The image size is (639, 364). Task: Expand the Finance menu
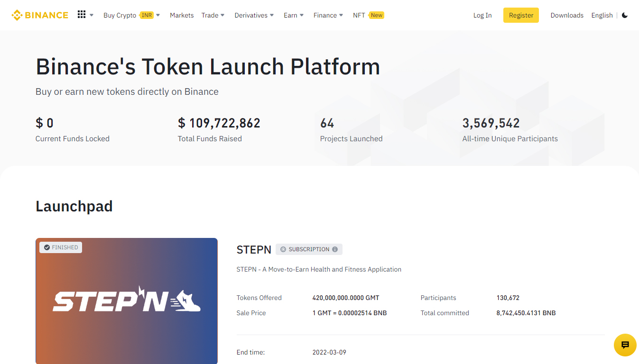(328, 15)
